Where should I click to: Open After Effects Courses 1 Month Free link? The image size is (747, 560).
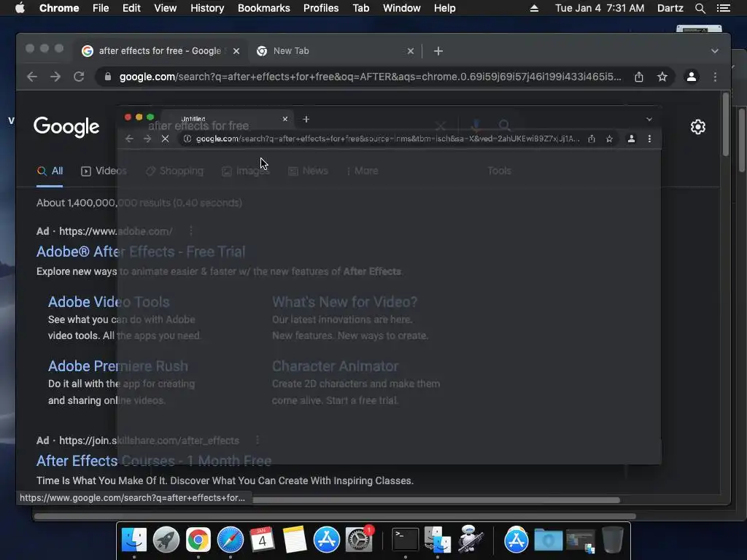coord(154,461)
